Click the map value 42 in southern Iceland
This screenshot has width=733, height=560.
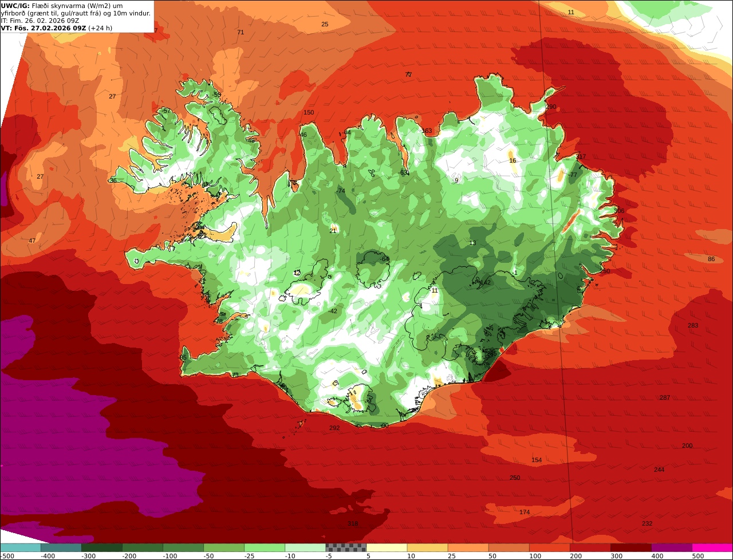(334, 311)
